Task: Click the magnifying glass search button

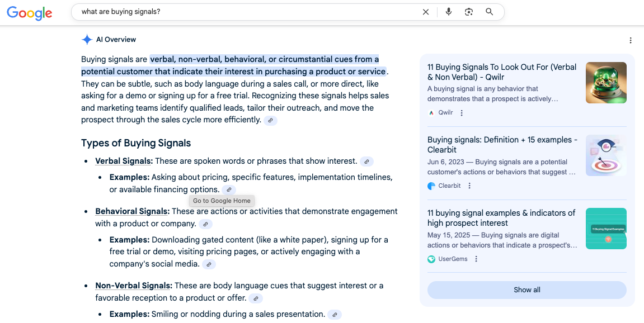Action: (490, 12)
